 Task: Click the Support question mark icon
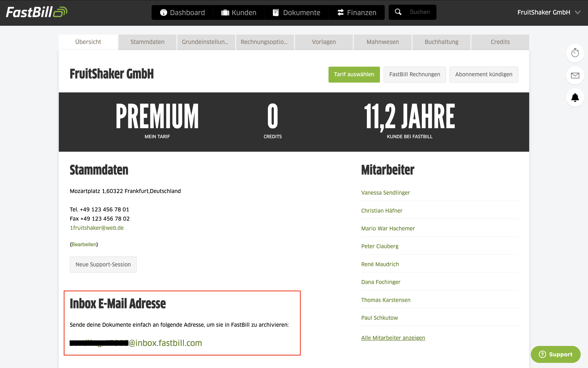(x=542, y=354)
